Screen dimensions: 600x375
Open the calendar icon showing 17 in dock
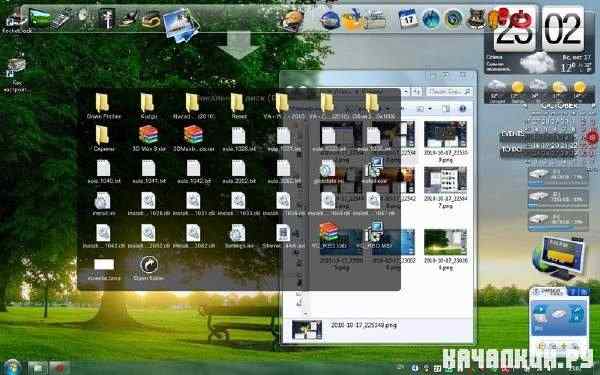tap(408, 19)
